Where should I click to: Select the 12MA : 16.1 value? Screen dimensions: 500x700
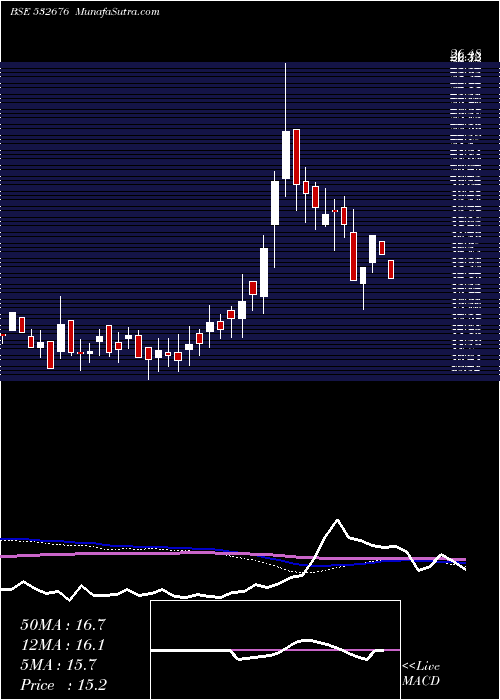pyautogui.click(x=62, y=645)
